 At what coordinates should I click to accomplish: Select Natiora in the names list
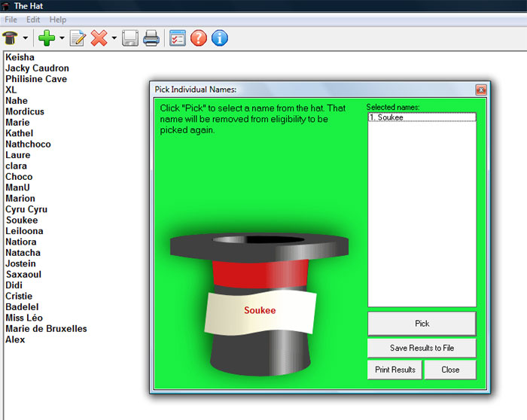pos(21,242)
